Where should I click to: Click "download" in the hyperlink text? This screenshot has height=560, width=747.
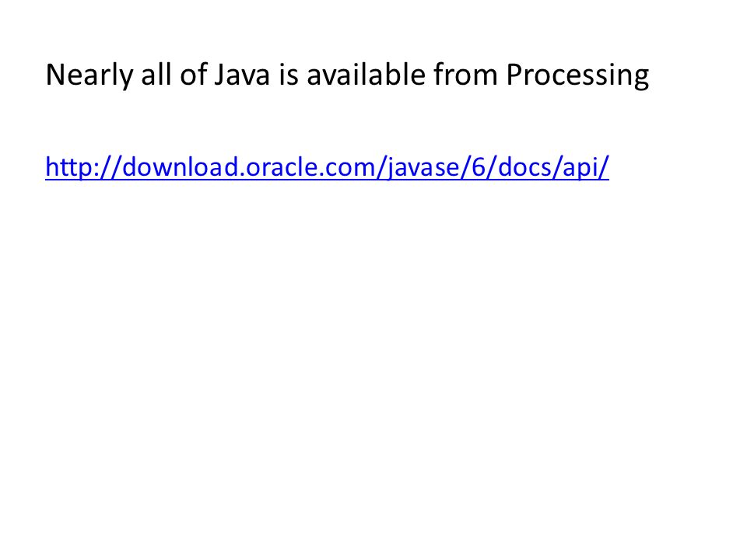[180, 167]
